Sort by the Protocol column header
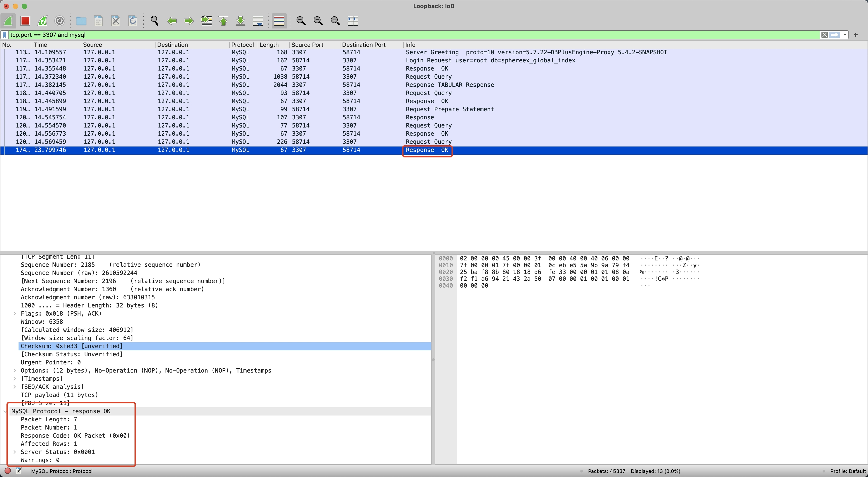This screenshot has height=477, width=868. tap(242, 45)
